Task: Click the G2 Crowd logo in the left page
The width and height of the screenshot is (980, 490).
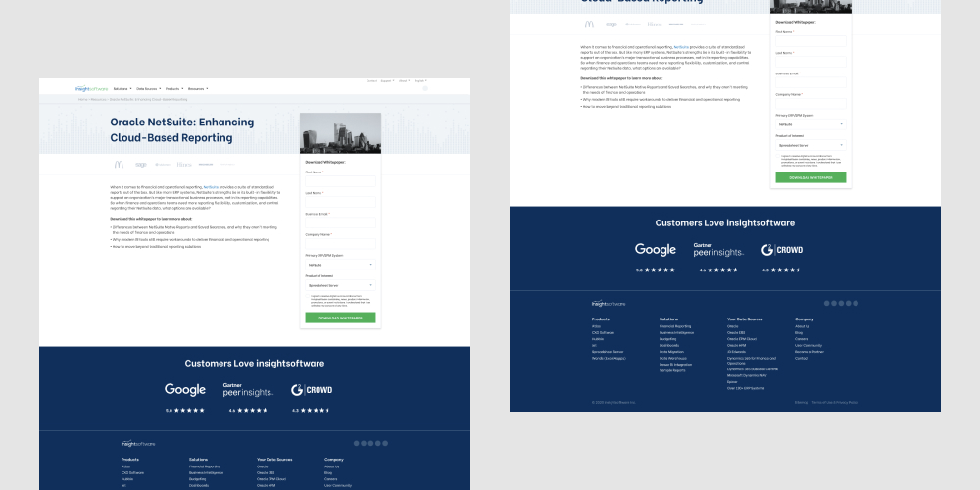Action: (312, 390)
